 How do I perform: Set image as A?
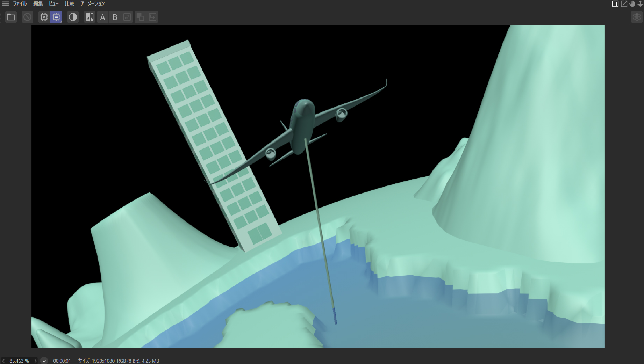(102, 17)
